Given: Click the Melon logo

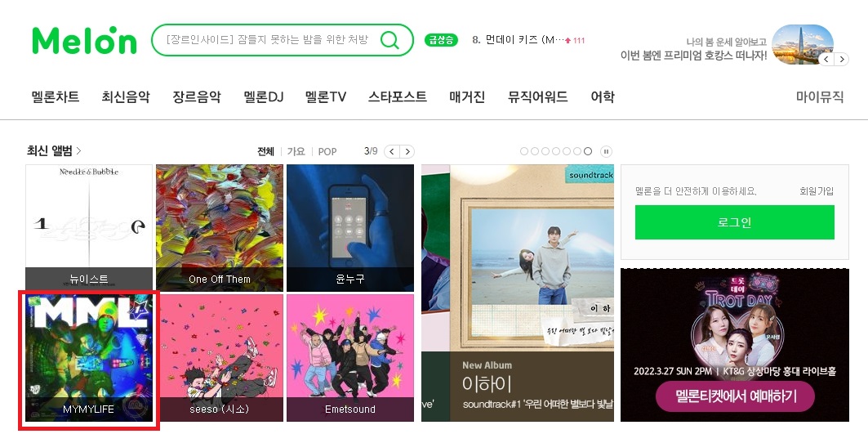Looking at the screenshot, I should point(84,40).
